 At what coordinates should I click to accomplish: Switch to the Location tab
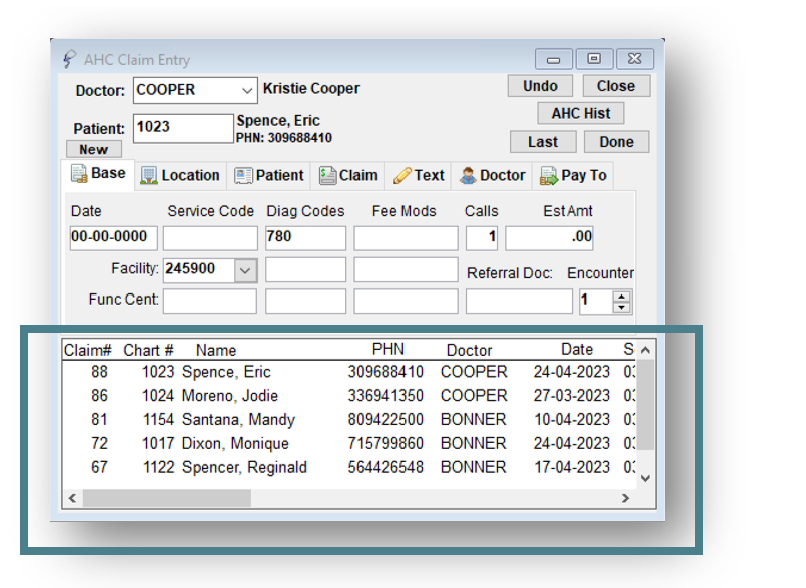pyautogui.click(x=180, y=176)
